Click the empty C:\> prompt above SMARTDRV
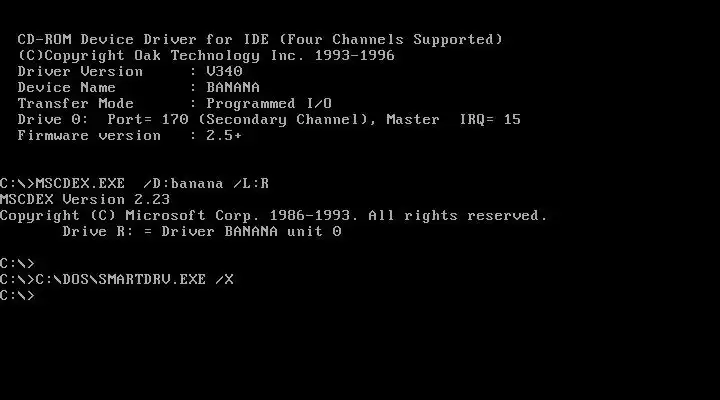 click(17, 264)
